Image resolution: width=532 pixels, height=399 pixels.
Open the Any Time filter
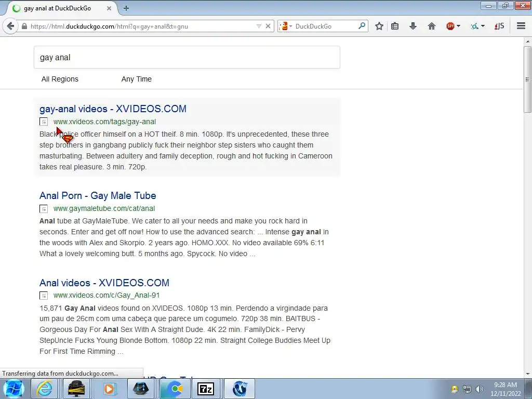click(137, 79)
